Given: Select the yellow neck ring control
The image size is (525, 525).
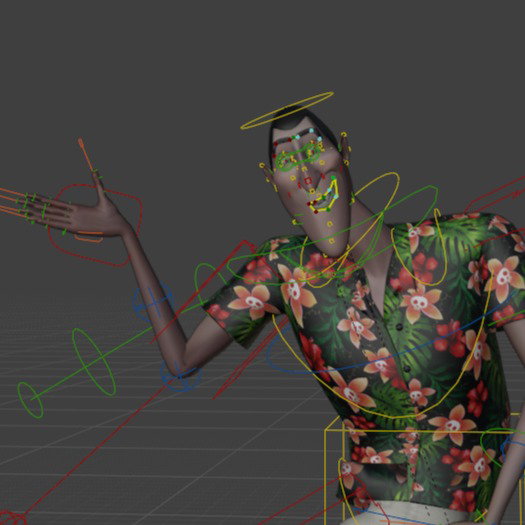Looking at the screenshot, I should tap(350, 230).
